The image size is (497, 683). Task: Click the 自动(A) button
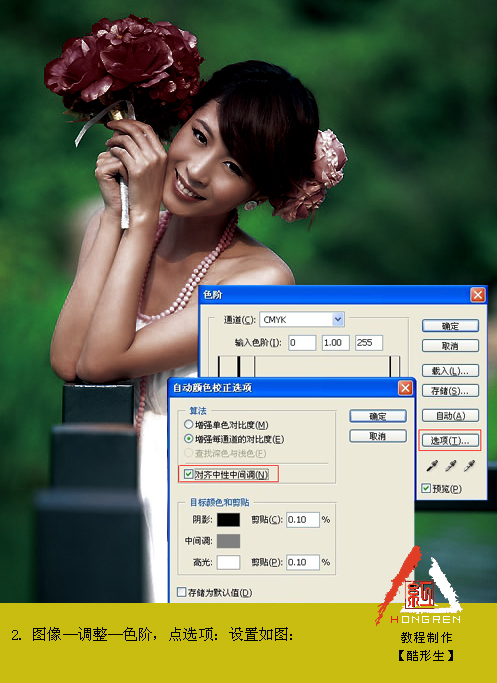(x=450, y=416)
